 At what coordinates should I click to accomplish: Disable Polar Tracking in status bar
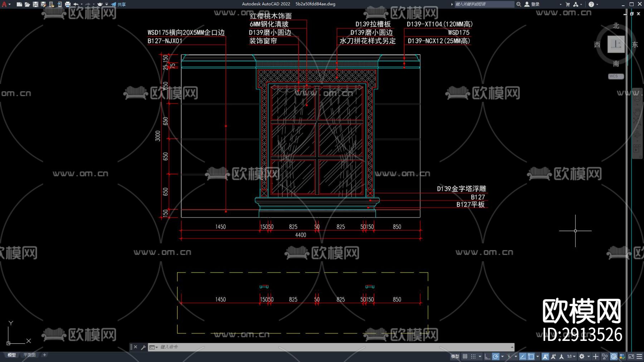click(x=495, y=356)
